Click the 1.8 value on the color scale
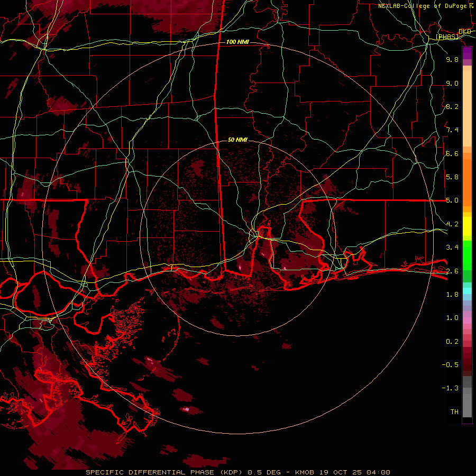The image size is (476, 476). click(452, 295)
